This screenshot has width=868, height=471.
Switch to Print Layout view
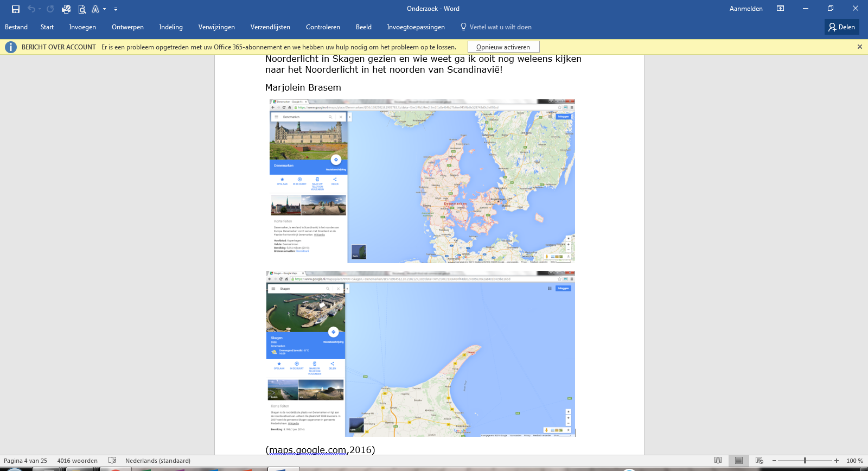pyautogui.click(x=738, y=461)
